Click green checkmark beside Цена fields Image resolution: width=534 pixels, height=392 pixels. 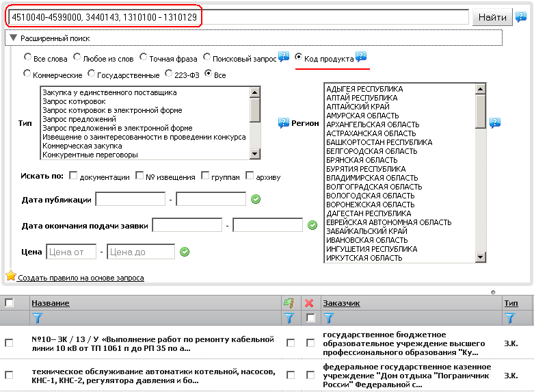pos(184,252)
